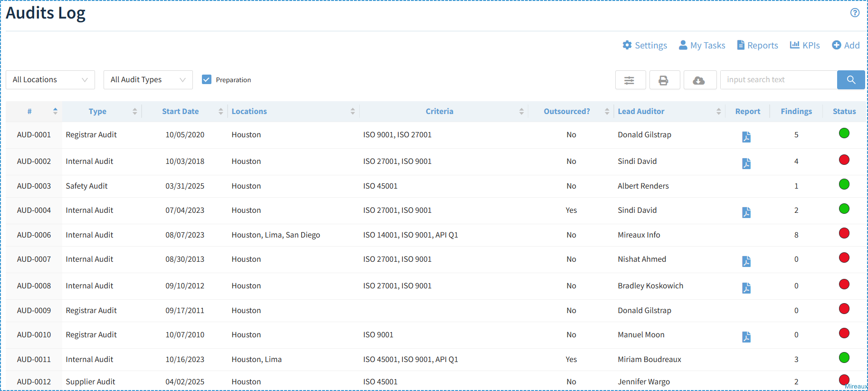The image size is (868, 391).
Task: Open PDF report for AUD-0010
Action: [x=746, y=337]
